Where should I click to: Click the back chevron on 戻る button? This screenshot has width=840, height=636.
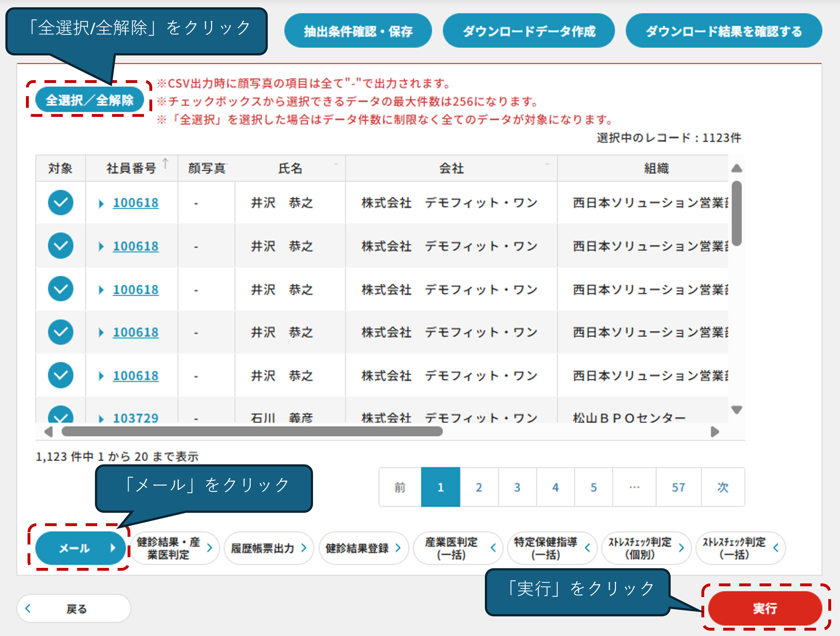pos(28,609)
